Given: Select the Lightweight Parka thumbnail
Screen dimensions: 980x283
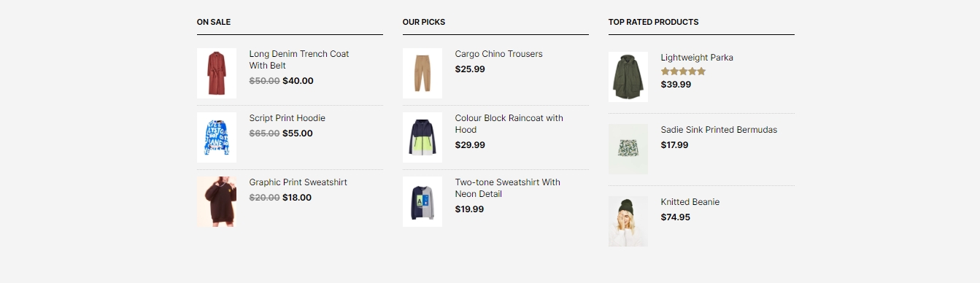Looking at the screenshot, I should click(628, 77).
